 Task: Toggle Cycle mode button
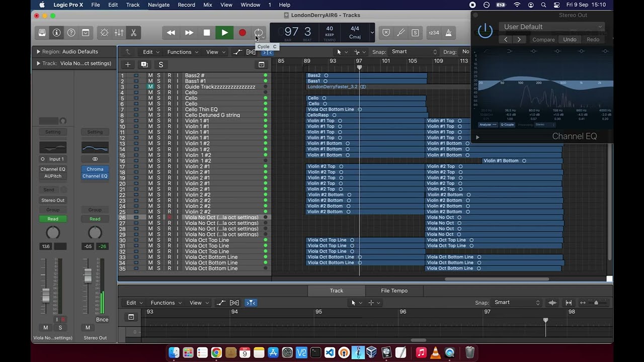click(259, 33)
